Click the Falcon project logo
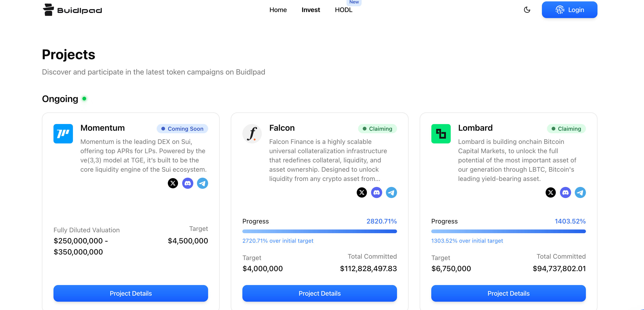The image size is (644, 310). click(x=252, y=134)
